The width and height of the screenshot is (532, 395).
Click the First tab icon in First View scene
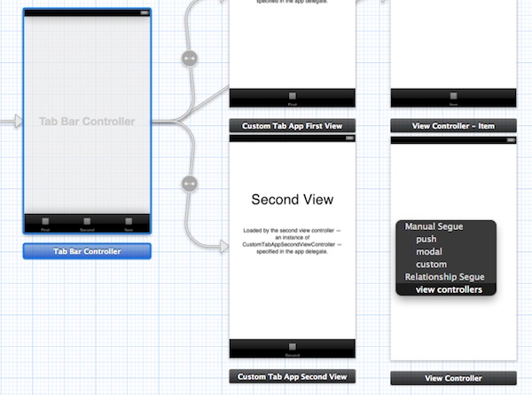click(292, 96)
